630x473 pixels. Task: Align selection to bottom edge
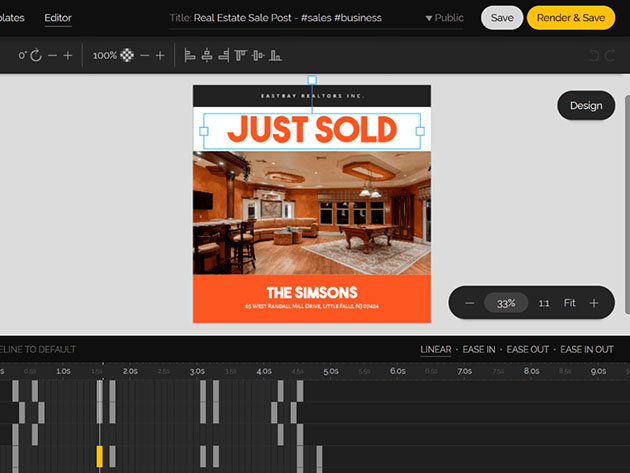(x=276, y=56)
